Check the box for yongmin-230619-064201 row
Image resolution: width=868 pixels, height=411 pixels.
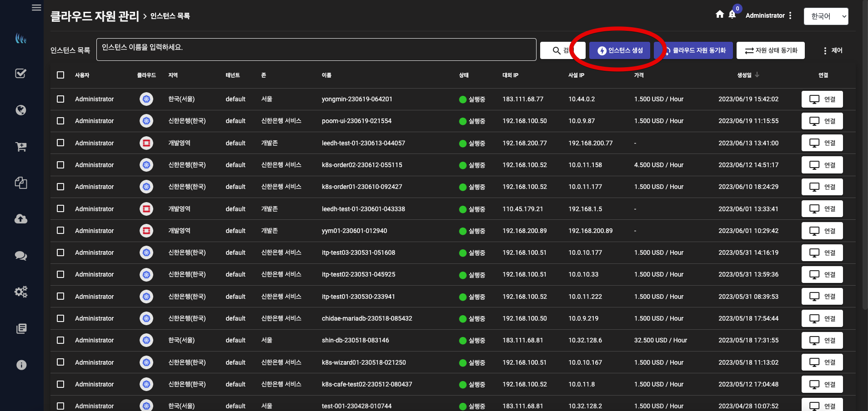click(60, 99)
